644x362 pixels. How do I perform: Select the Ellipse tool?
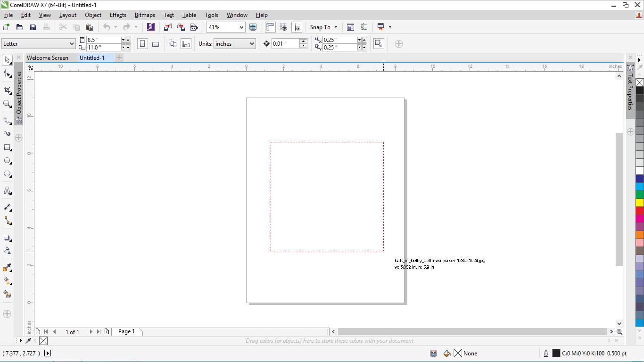[7, 160]
